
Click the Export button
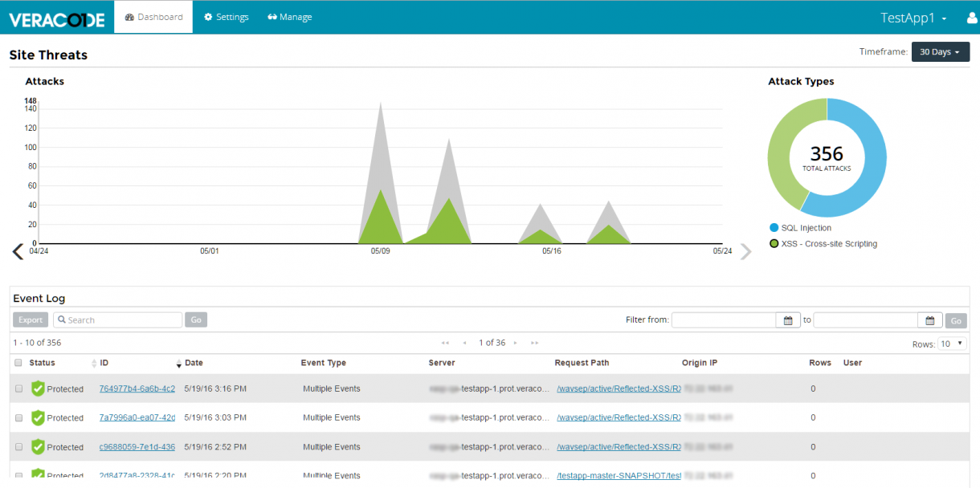(x=31, y=319)
